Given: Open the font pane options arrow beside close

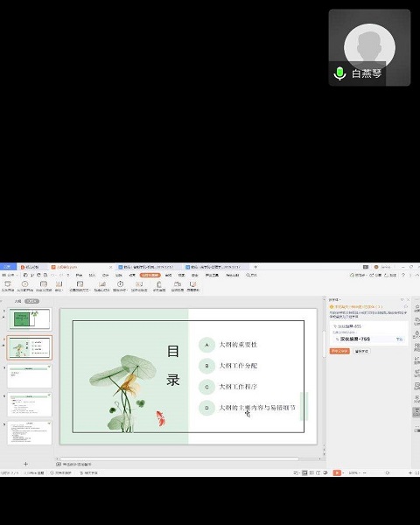Looking at the screenshot, I should (x=402, y=299).
